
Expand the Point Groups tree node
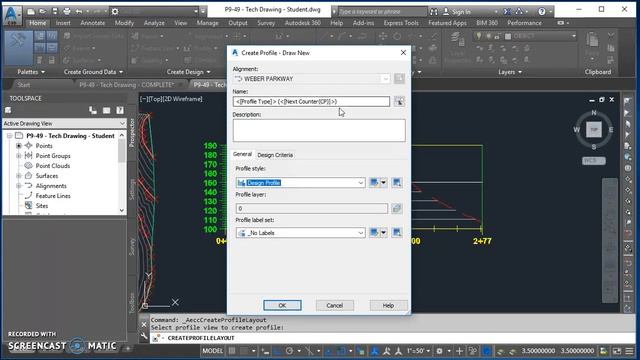tap(19, 156)
